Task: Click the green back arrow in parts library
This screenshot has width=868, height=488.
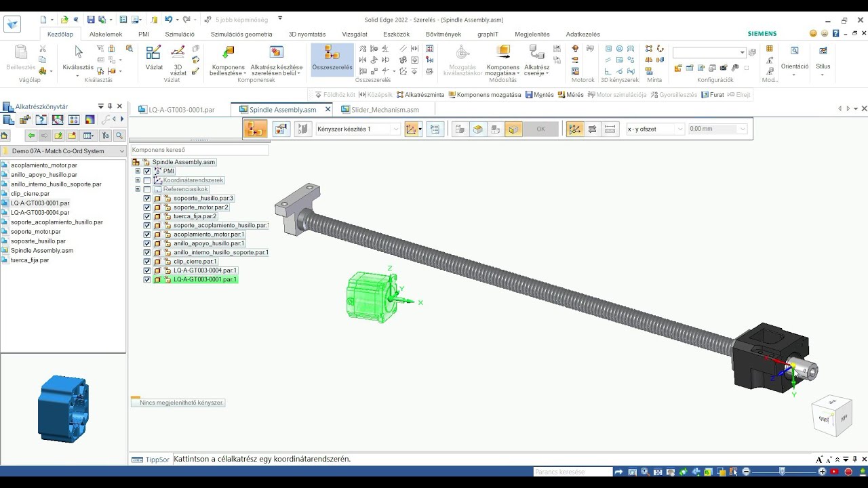Action: 31,136
